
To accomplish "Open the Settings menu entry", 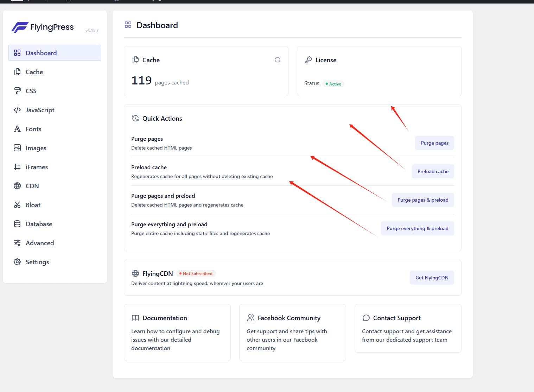I will tap(55, 262).
